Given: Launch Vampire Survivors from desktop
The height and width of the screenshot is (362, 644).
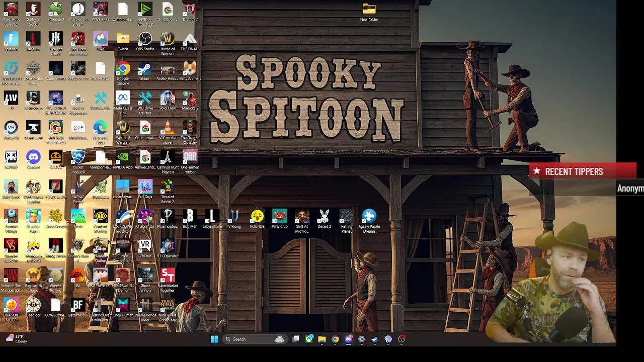Looking at the screenshot, I should pos(11,251).
